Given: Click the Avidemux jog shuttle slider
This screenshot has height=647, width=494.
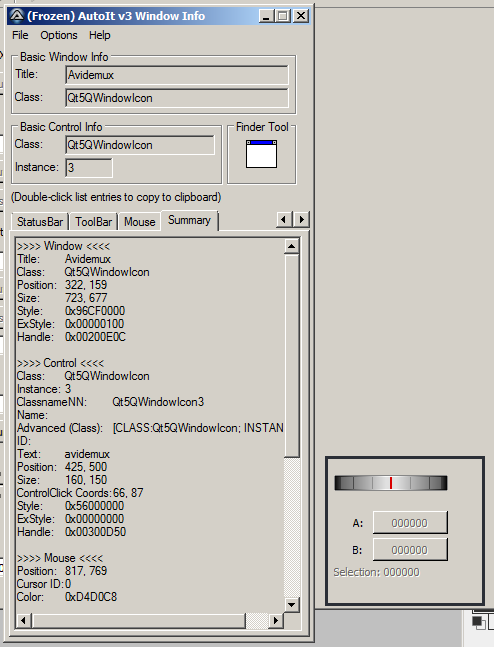Looking at the screenshot, I should (x=390, y=483).
